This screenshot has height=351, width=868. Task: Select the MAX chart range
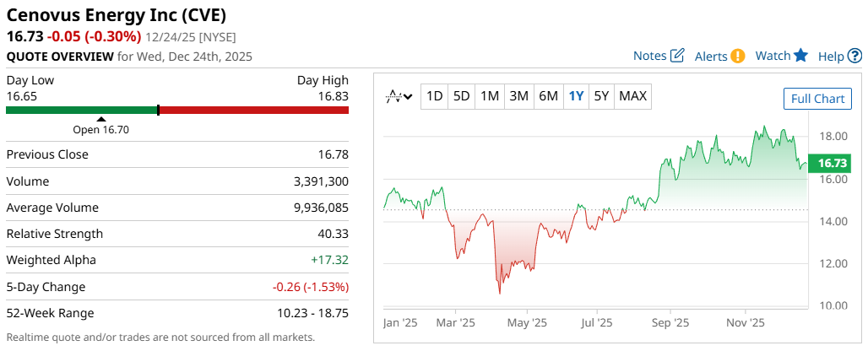point(632,96)
